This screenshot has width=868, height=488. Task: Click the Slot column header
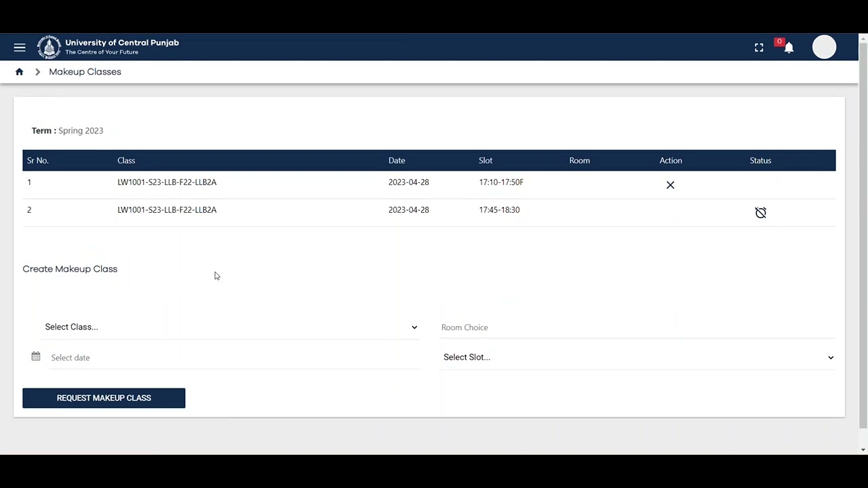486,161
